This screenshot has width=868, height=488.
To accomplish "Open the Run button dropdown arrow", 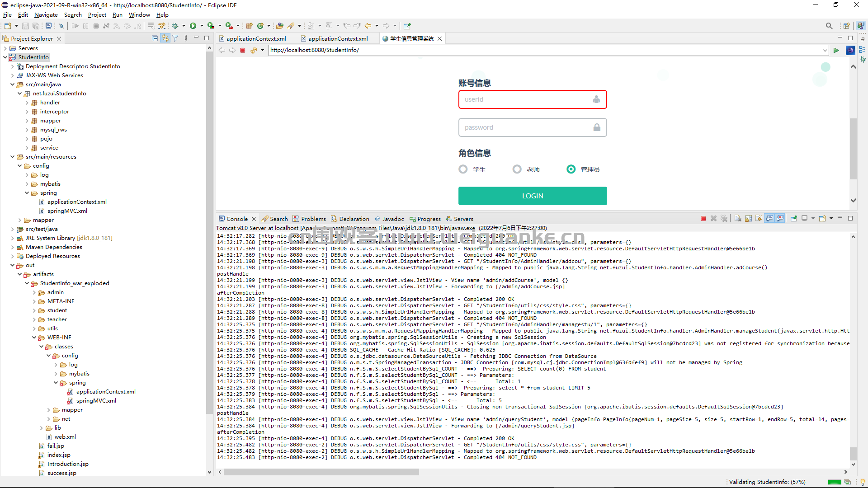I will point(202,26).
